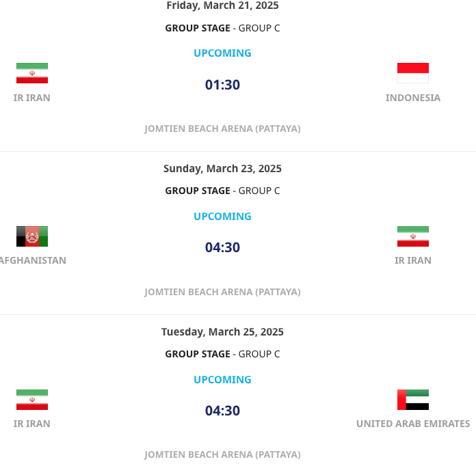
Task: Click the 01:30 kickoff time
Action: (222, 85)
